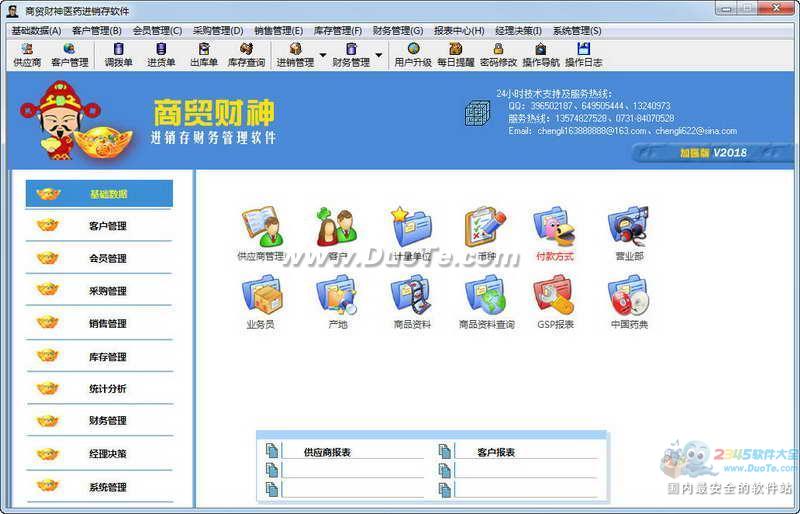The height and width of the screenshot is (514, 800).
Task: Open the 基础数据(A) menu
Action: pos(36,31)
